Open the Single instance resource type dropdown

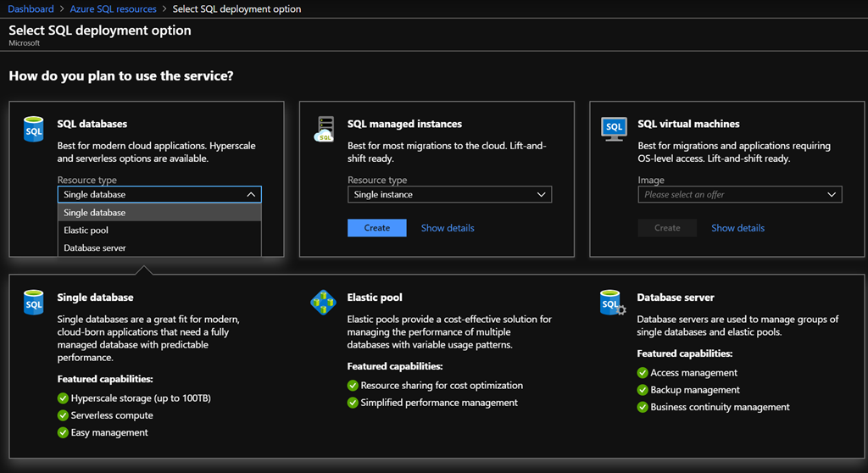[449, 195]
